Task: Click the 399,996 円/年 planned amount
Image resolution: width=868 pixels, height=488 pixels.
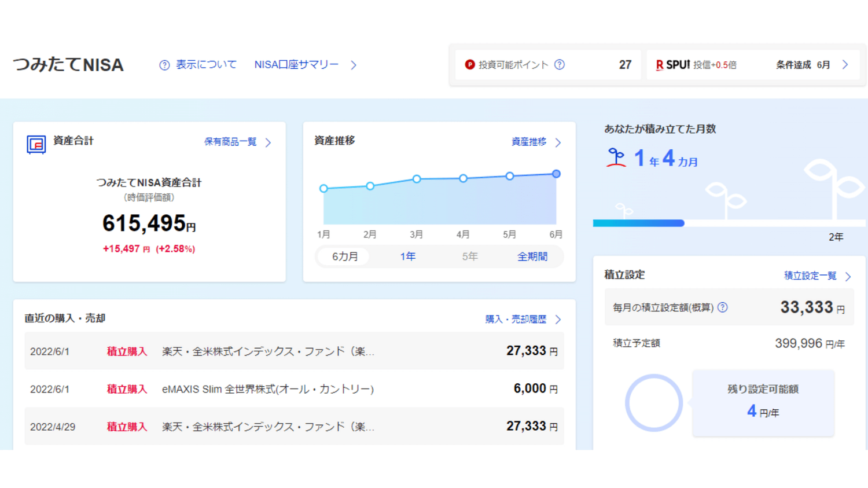Action: coord(810,344)
